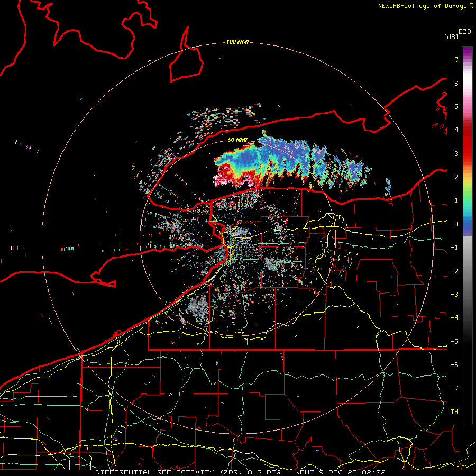Click the -7 dB tick on the color scale
476x476 pixels.
tap(454, 388)
